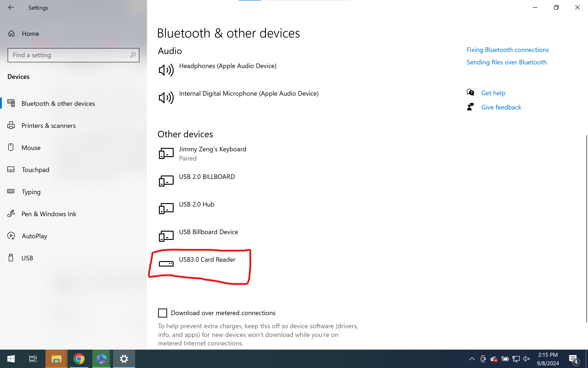Show hidden system tray icons

click(x=472, y=359)
